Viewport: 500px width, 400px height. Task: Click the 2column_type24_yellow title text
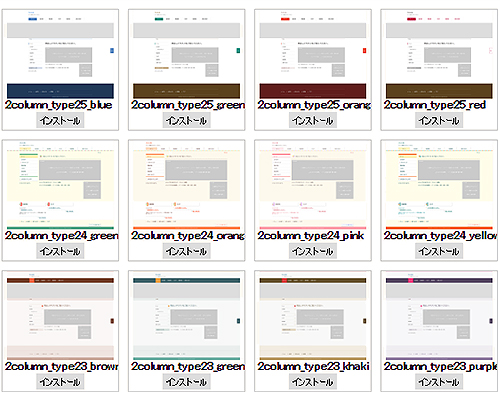(x=440, y=236)
